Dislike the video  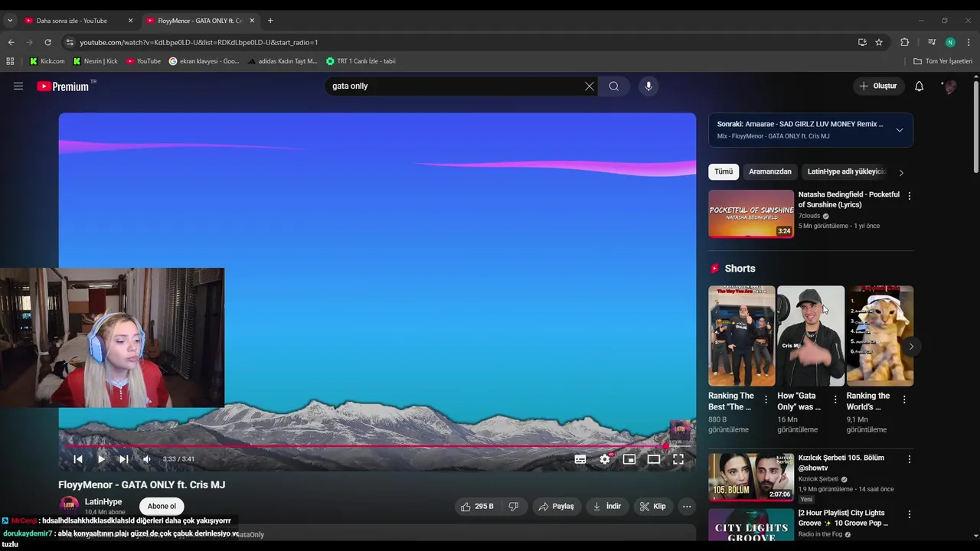coord(514,506)
